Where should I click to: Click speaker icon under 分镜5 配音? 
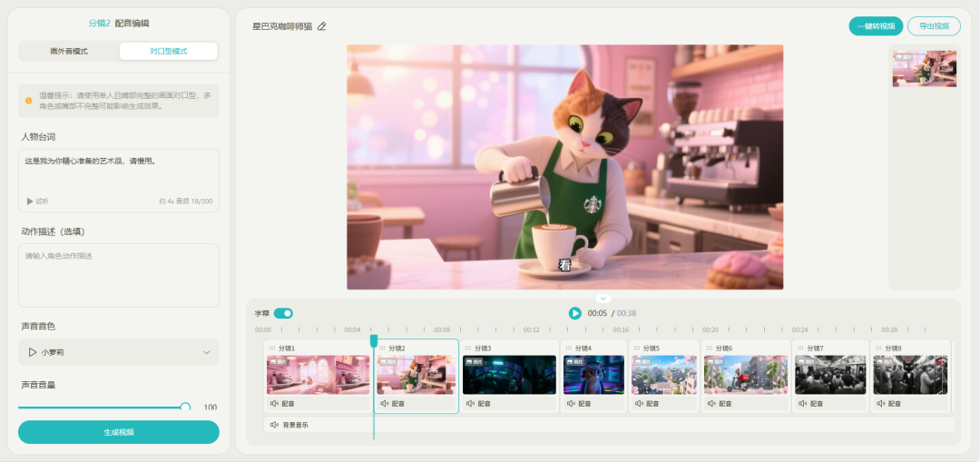[639, 404]
